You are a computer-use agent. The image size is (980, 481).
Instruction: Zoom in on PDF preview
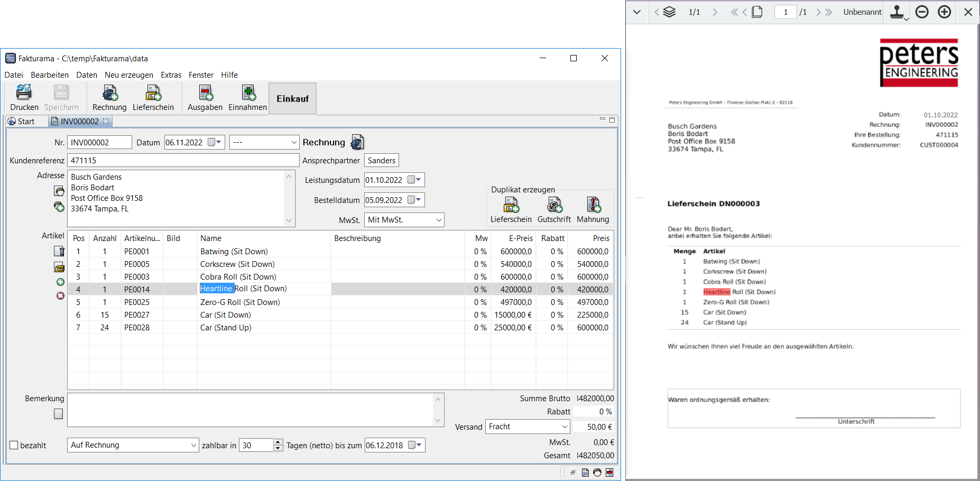click(944, 12)
